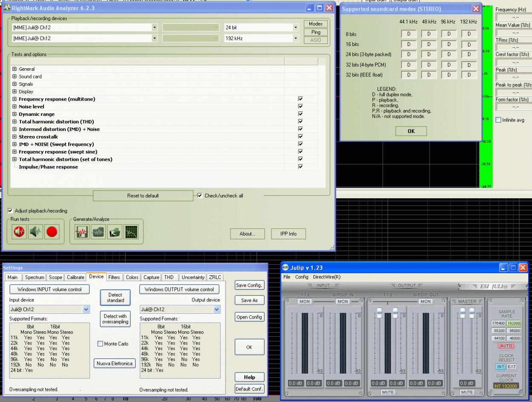532x402 pixels.
Task: Uncheck Frequency response (multitone) test
Action: click(x=300, y=99)
